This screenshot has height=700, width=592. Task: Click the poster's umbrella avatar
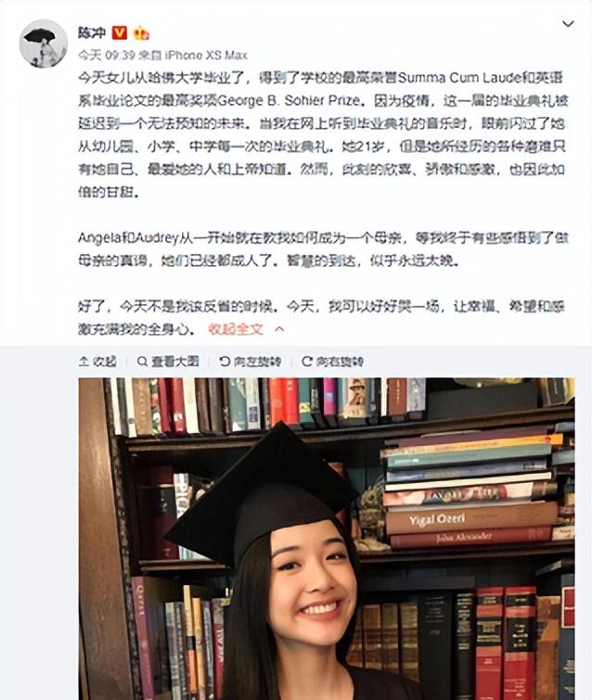click(x=44, y=44)
